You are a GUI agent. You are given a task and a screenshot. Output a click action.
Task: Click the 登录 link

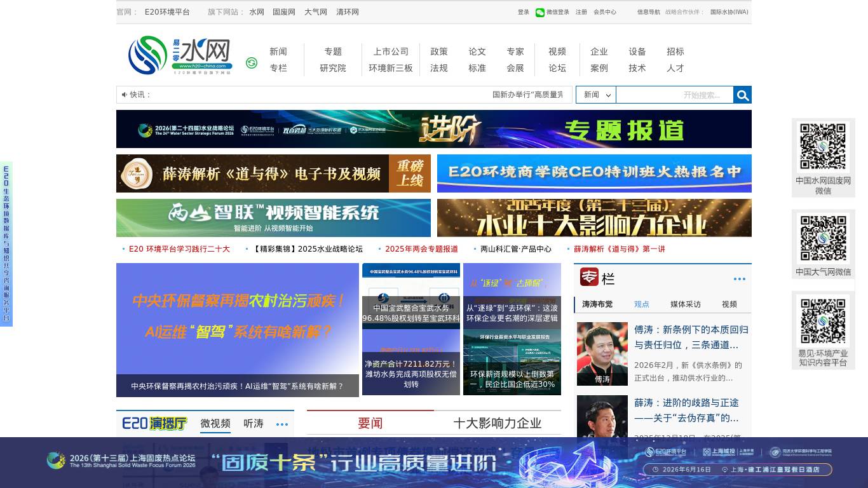(524, 12)
